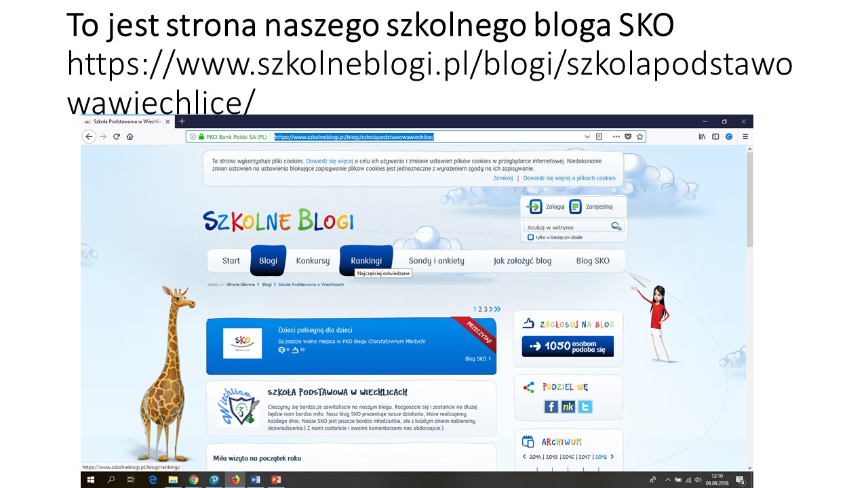Click 'Strona Główna' breadcrumb link
Viewport: 868px width, 488px height.
tap(241, 285)
